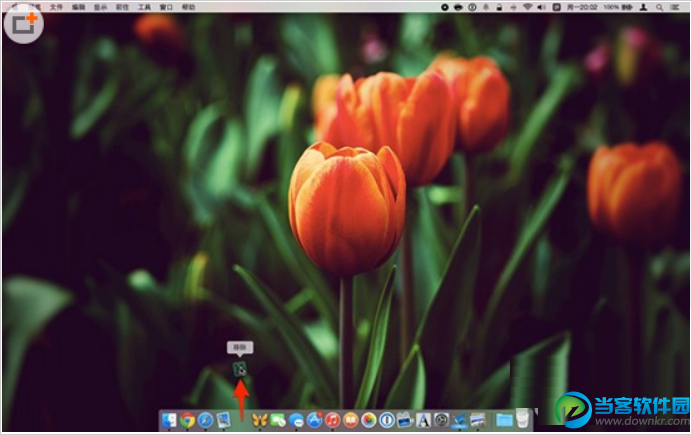Click the user account silhouette icon
The height and width of the screenshot is (435, 691).
click(x=643, y=7)
